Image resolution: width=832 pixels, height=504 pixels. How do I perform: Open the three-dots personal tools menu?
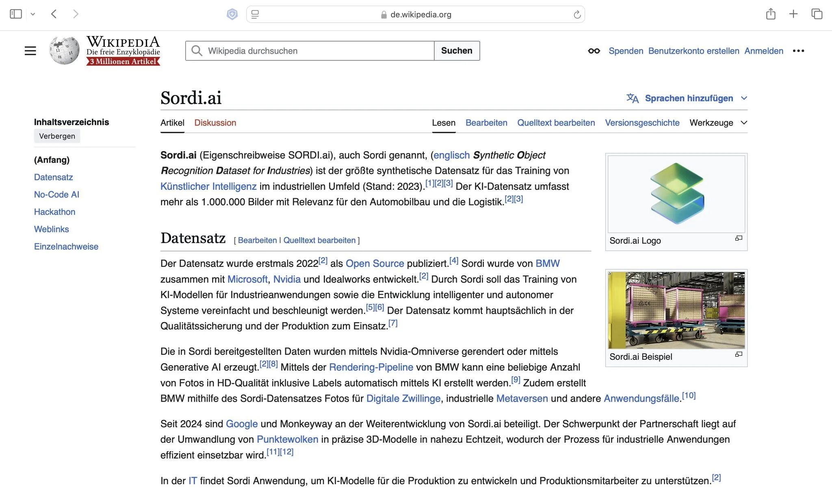(798, 51)
